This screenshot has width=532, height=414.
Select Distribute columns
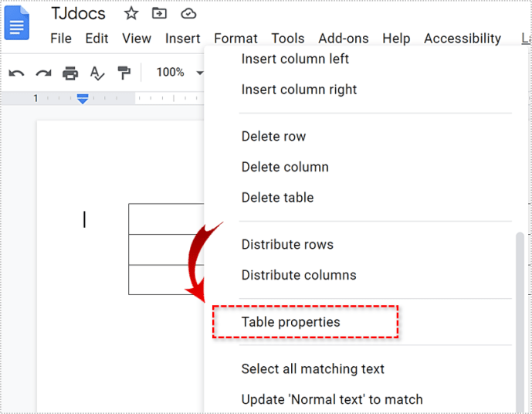299,275
